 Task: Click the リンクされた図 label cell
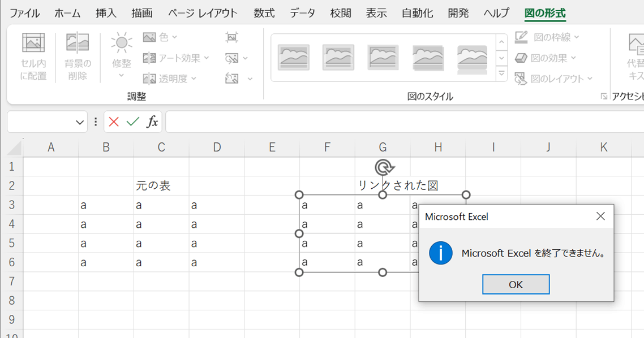point(398,185)
